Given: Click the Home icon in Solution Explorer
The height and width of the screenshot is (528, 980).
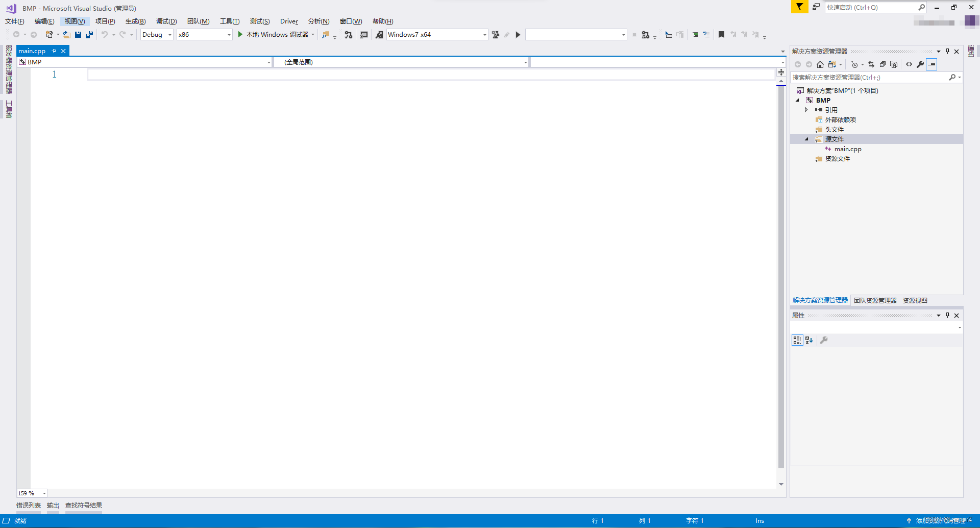Looking at the screenshot, I should pos(820,64).
